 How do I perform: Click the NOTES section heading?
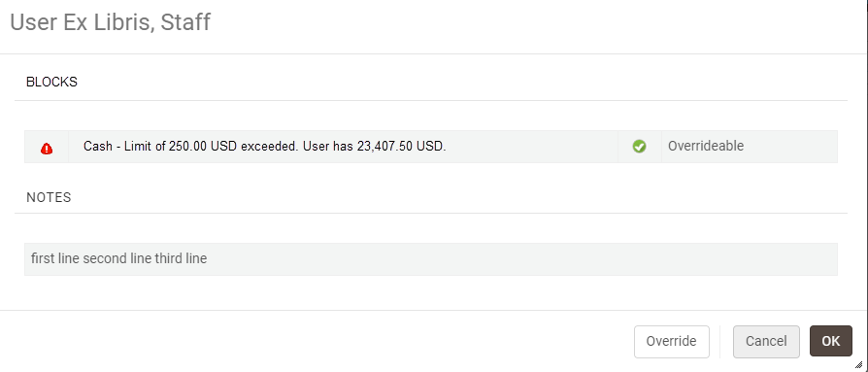[49, 197]
